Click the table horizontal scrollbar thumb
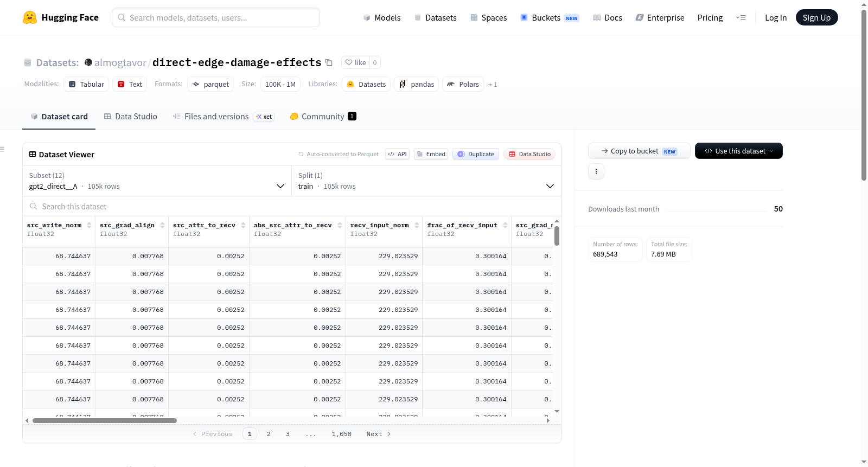This screenshot has width=868, height=467. 105,420
